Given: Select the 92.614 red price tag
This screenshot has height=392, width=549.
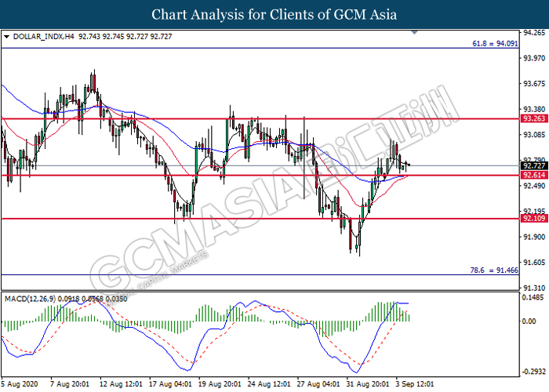Looking at the screenshot, I should pyautogui.click(x=532, y=176).
